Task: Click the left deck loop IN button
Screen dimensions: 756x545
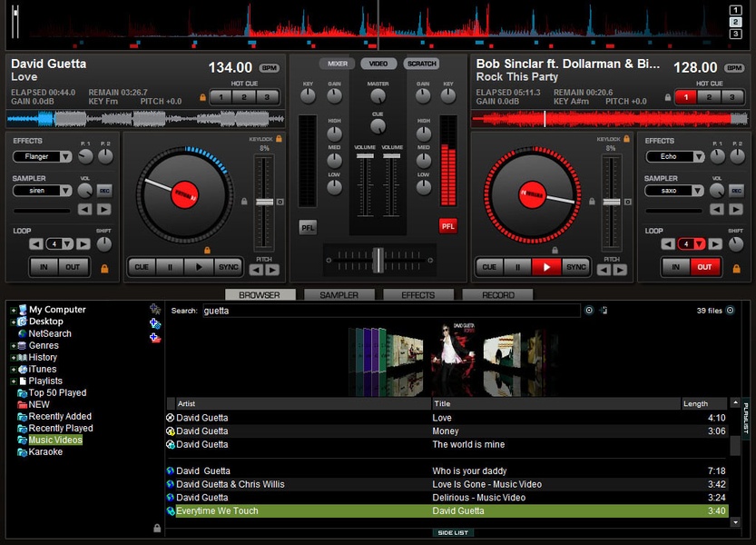Action: (x=44, y=267)
